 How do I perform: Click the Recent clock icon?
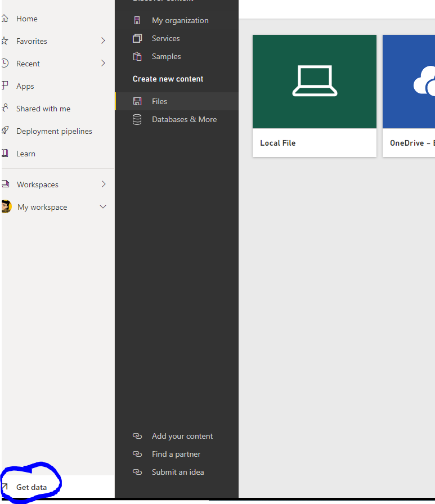(5, 63)
